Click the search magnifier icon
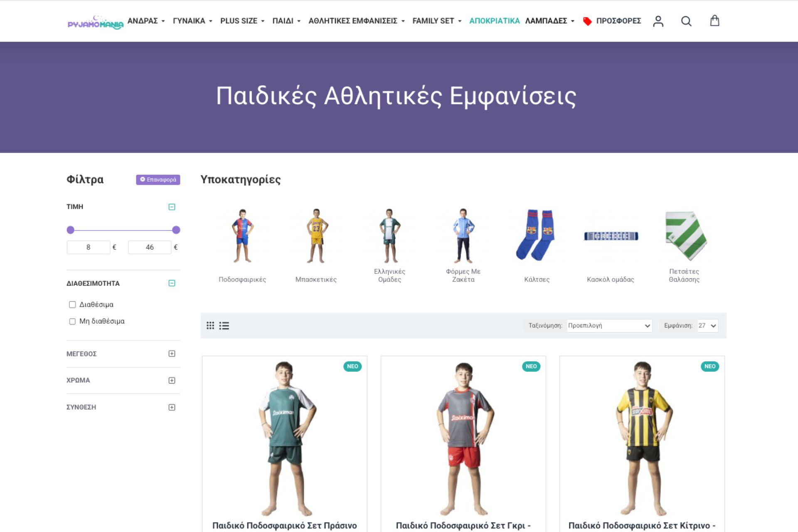 pyautogui.click(x=686, y=21)
